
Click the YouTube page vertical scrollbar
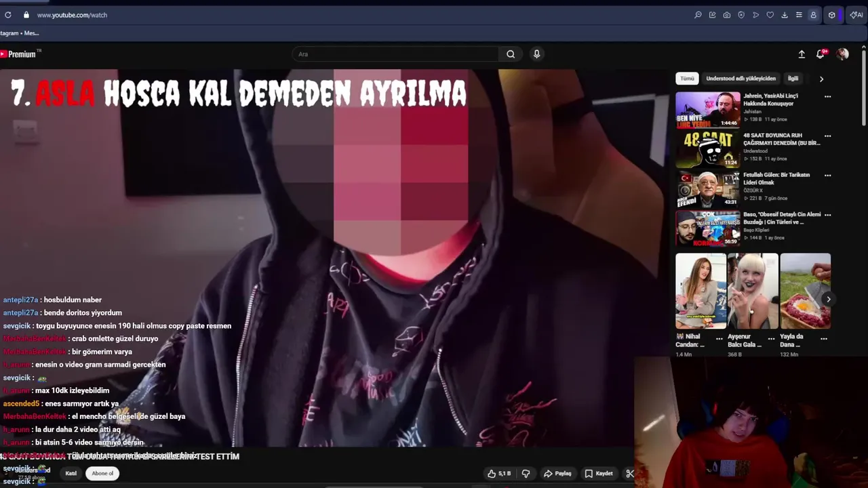tap(864, 88)
